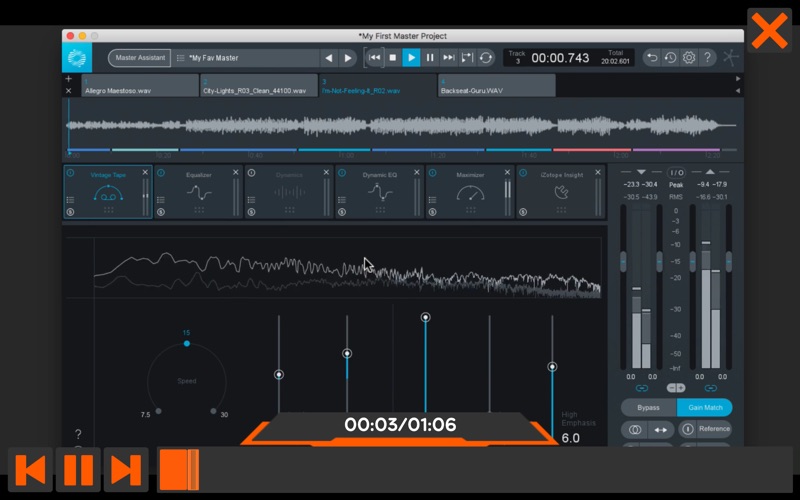Click the tallest vertical slider handle
The image size is (800, 500).
click(x=425, y=317)
